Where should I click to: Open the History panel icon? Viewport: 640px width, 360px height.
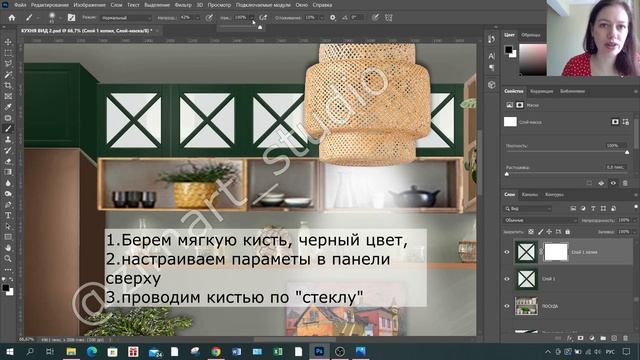click(491, 39)
